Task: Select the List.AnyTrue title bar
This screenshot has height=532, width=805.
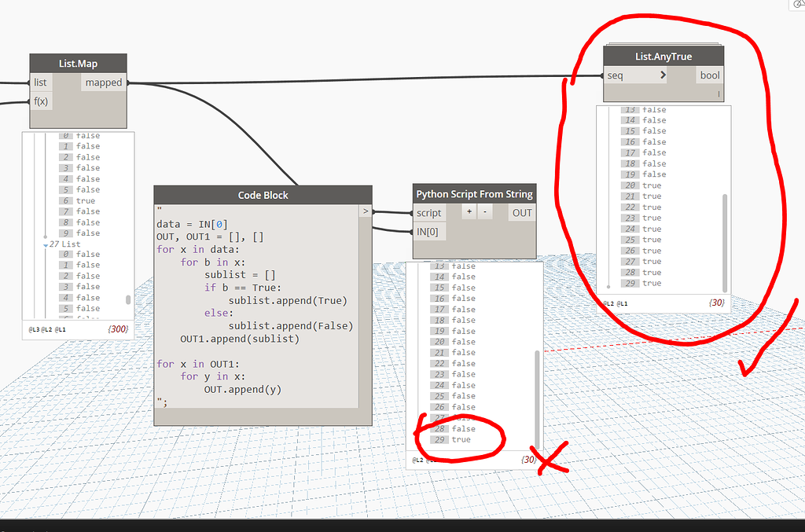Action: [x=663, y=55]
